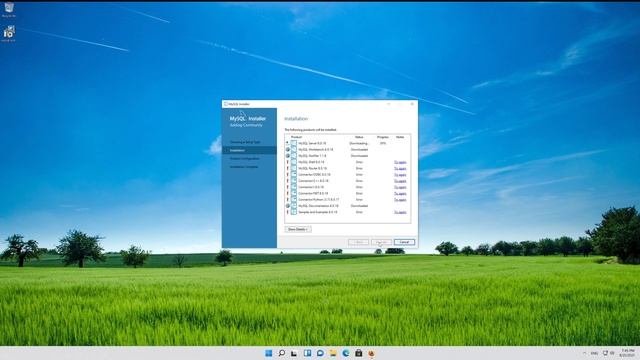Open the Windows Start menu
Viewport: 640px width, 360px height.
tap(269, 353)
